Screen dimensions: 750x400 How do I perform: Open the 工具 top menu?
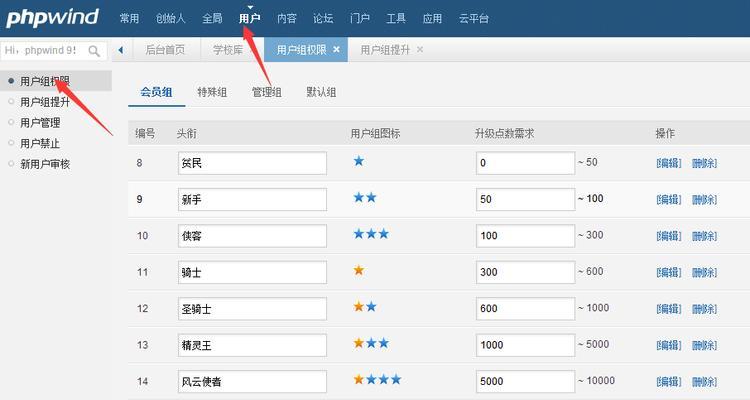(x=396, y=19)
